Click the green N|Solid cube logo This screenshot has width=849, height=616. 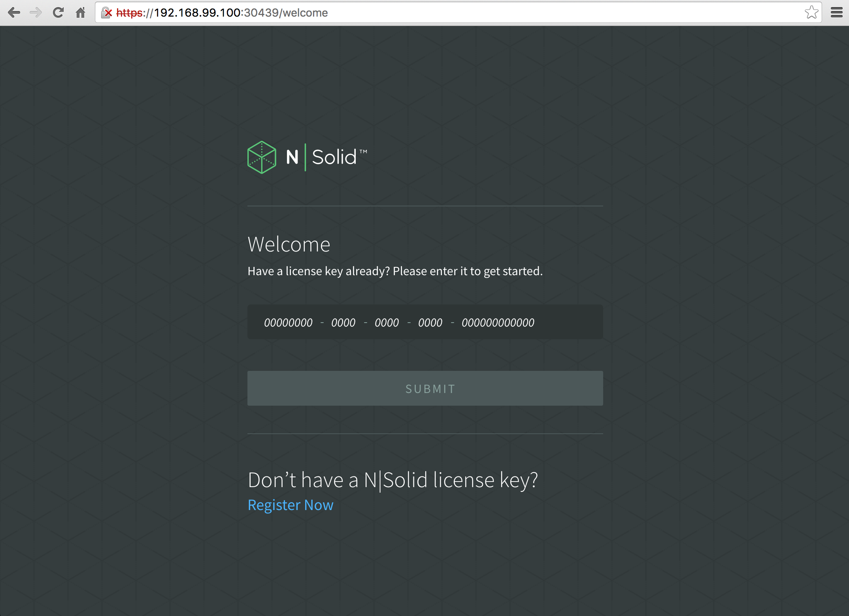(262, 157)
